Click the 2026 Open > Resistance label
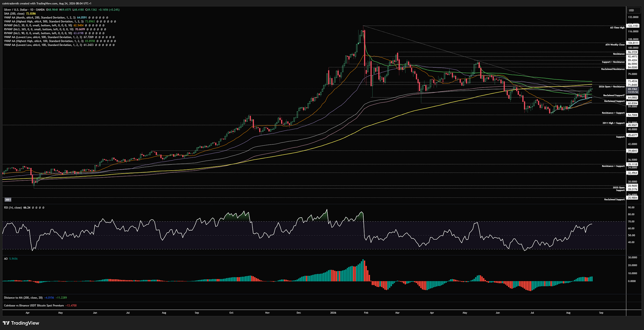 [612, 87]
